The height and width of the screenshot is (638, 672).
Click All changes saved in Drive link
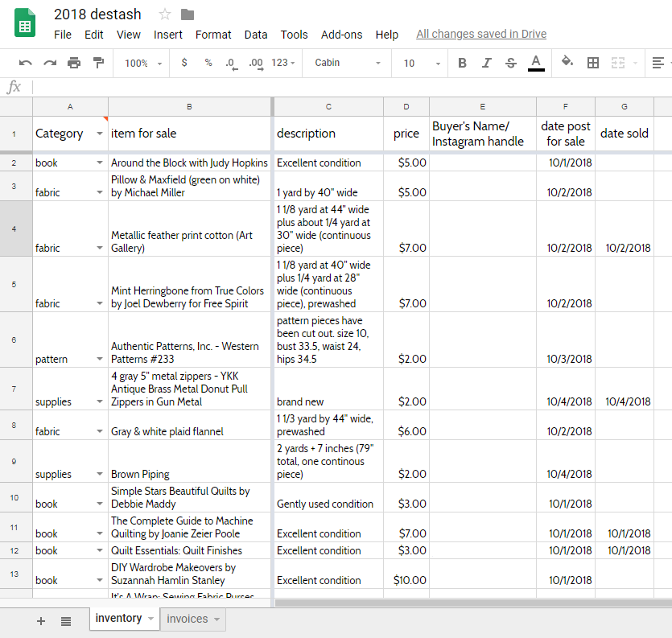click(x=481, y=35)
